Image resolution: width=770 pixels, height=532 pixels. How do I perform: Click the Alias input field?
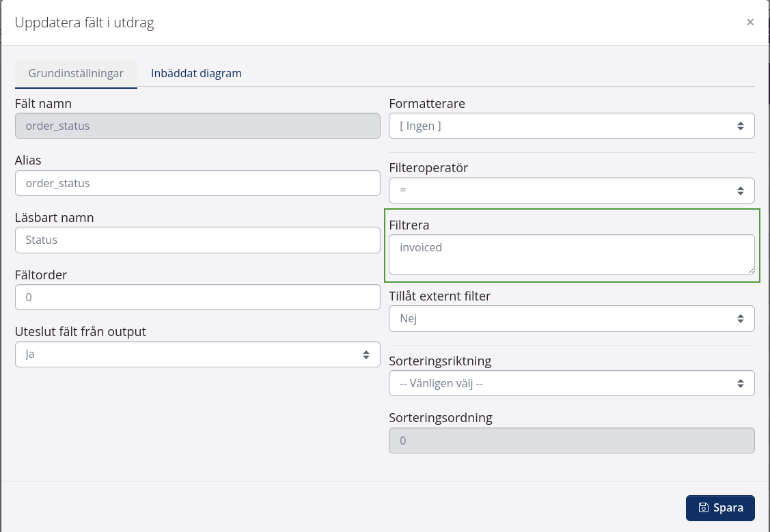pos(197,183)
